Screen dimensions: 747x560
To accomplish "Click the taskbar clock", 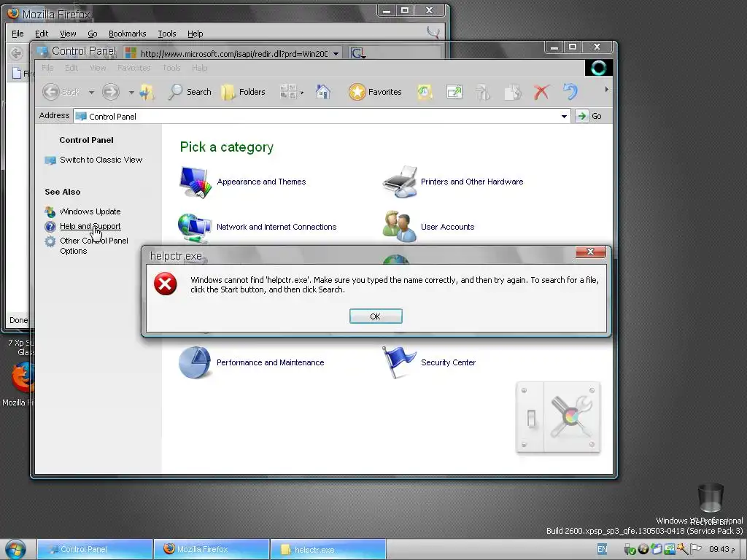I will tap(721, 549).
